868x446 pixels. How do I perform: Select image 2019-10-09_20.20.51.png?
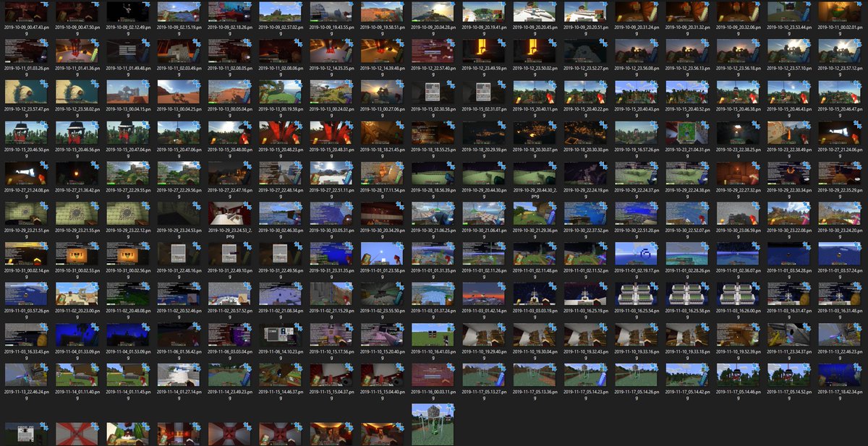[x=585, y=12]
